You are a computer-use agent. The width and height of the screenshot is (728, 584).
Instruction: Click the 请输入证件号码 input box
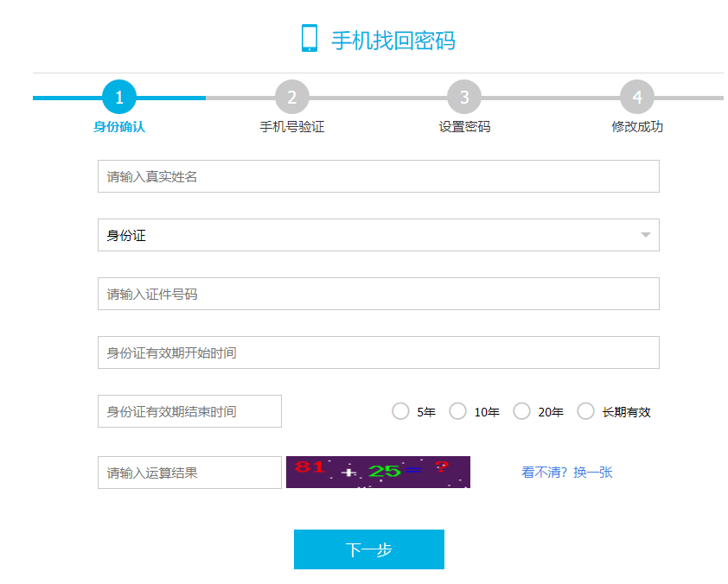coord(378,293)
